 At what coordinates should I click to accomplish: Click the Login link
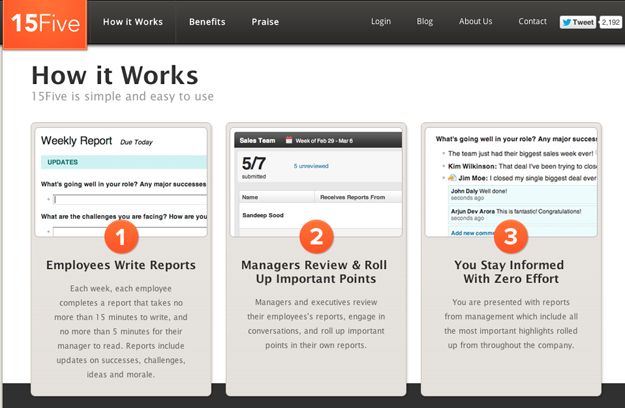(x=381, y=22)
